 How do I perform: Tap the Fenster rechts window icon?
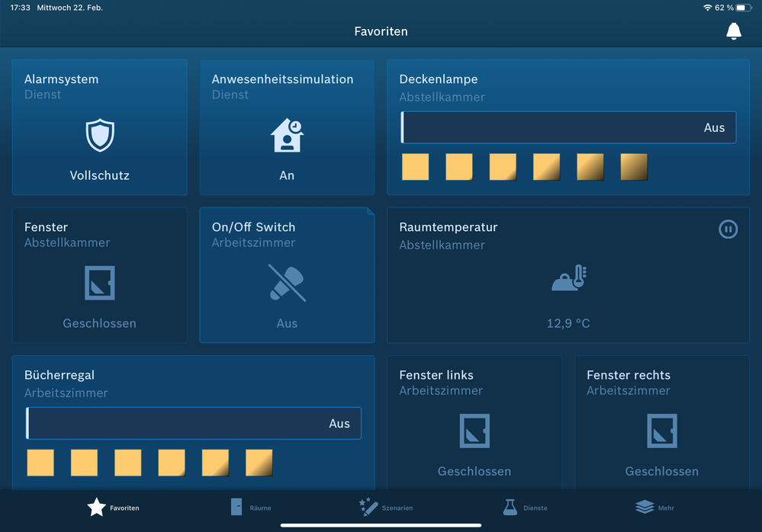(x=661, y=431)
